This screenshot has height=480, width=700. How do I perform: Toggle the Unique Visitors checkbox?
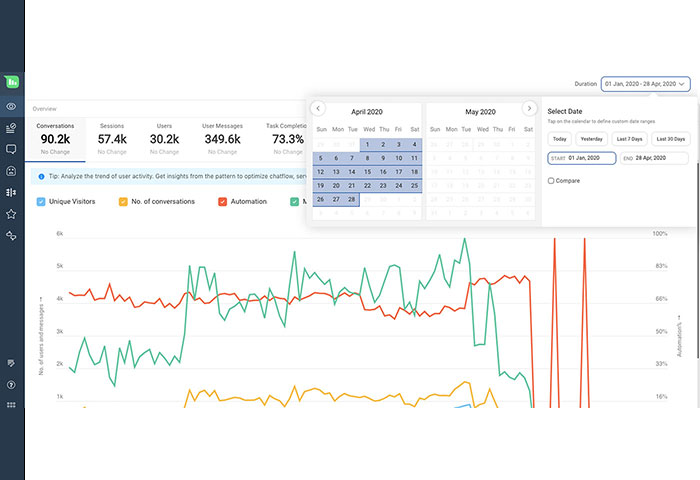tap(39, 201)
